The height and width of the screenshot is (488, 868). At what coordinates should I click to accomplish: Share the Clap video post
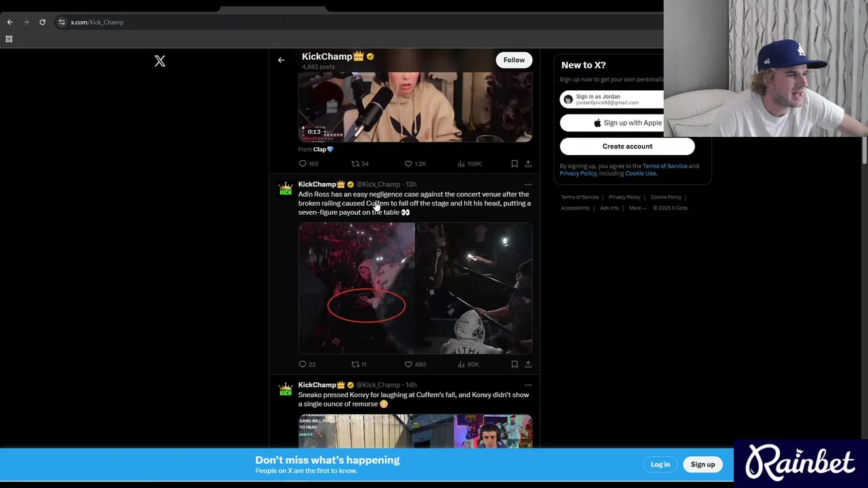pyautogui.click(x=528, y=163)
